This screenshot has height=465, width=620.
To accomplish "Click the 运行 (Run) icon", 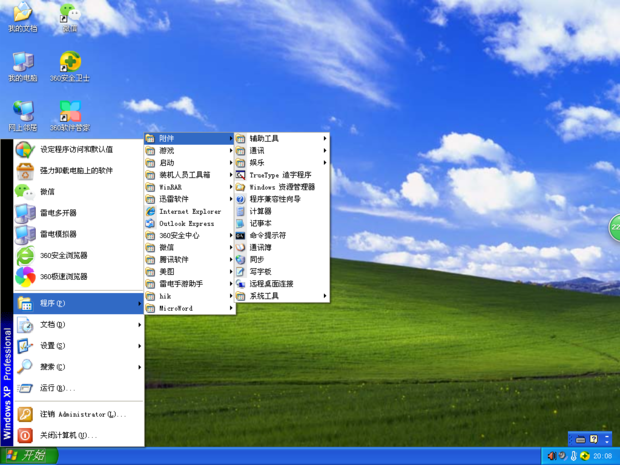I will point(25,388).
